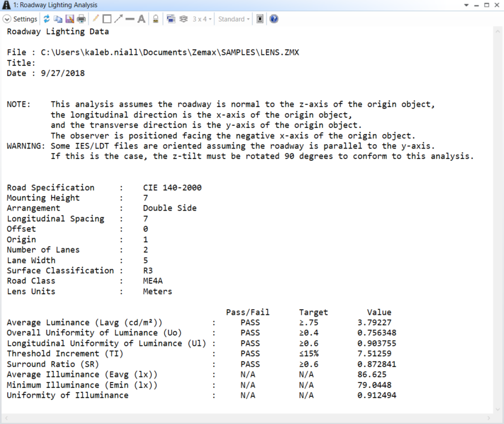Toggle the window lock icon
The width and height of the screenshot is (504, 424).
[x=156, y=19]
